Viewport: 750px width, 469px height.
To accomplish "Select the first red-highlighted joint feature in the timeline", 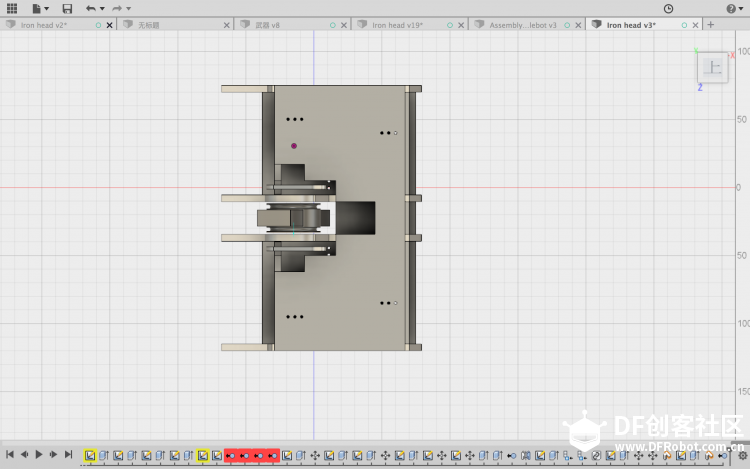I will coord(231,456).
